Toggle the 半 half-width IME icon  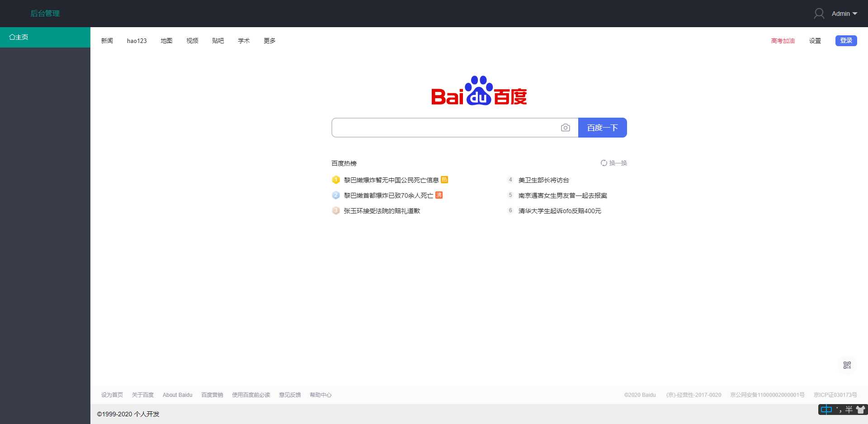coord(849,410)
